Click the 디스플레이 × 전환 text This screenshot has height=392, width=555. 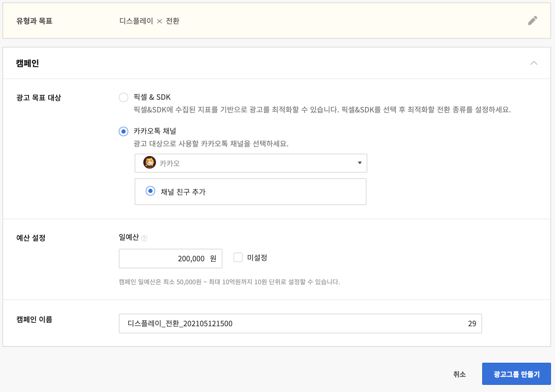[150, 21]
